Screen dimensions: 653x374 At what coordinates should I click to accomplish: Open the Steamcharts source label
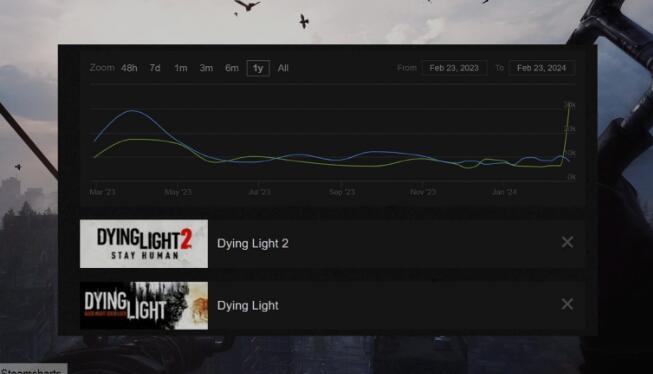pyautogui.click(x=31, y=371)
